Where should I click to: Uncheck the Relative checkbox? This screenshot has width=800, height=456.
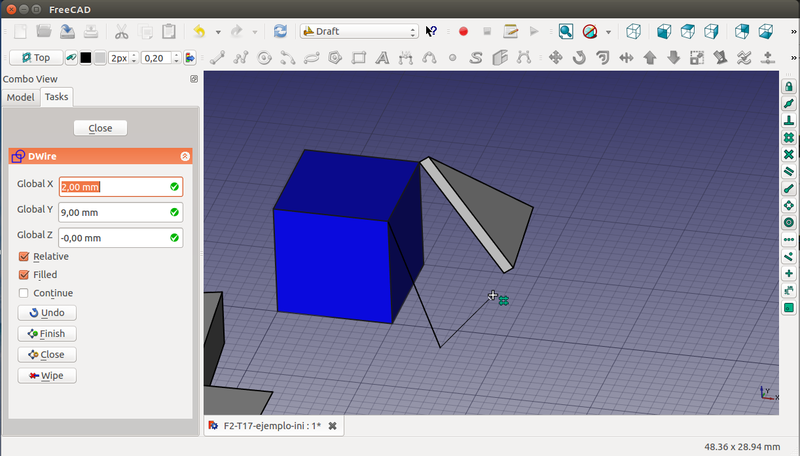[24, 257]
